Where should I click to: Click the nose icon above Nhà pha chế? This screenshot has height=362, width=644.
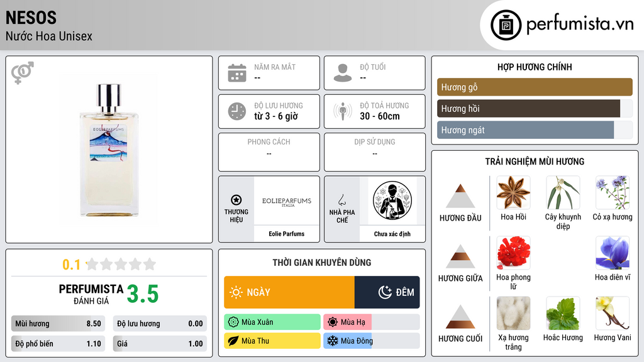coord(341,200)
